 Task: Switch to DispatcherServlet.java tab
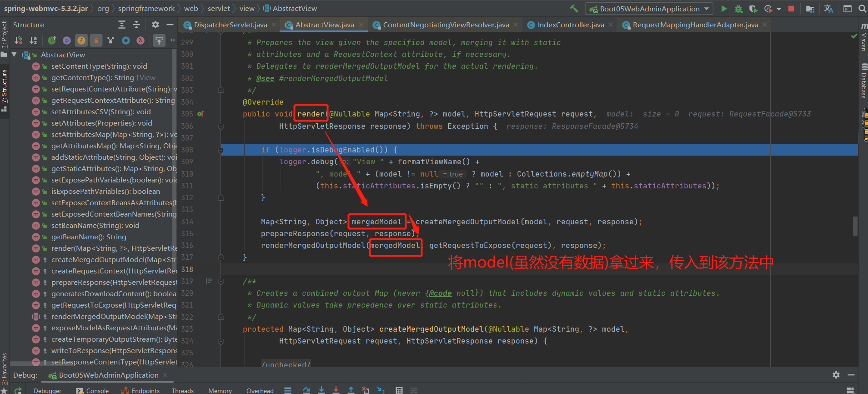pyautogui.click(x=231, y=25)
